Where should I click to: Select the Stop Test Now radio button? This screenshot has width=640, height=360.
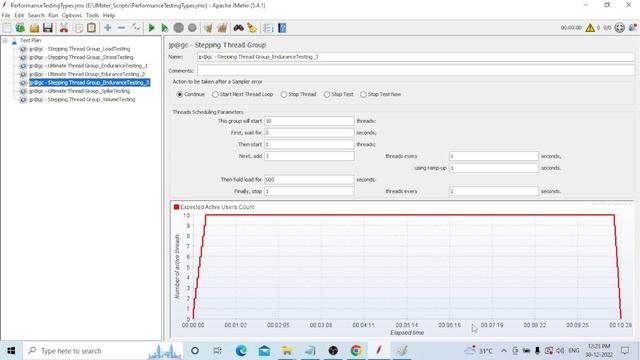click(x=381, y=94)
